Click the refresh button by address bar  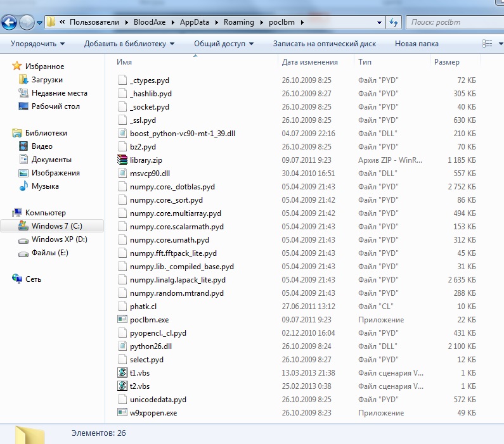(x=394, y=22)
